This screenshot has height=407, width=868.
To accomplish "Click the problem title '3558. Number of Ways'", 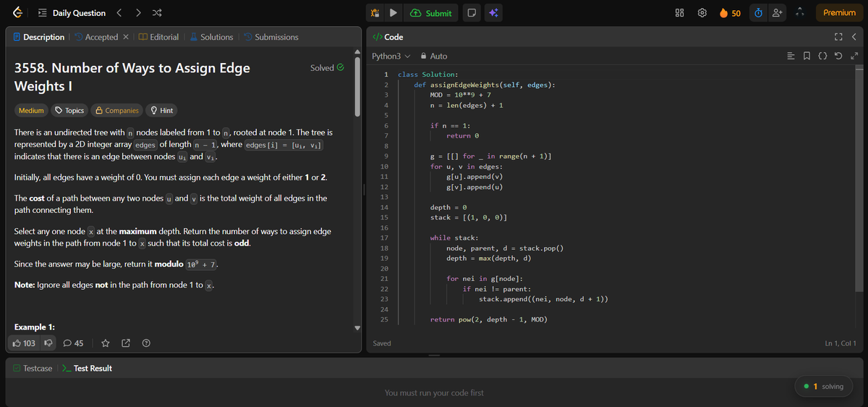I will [132, 76].
